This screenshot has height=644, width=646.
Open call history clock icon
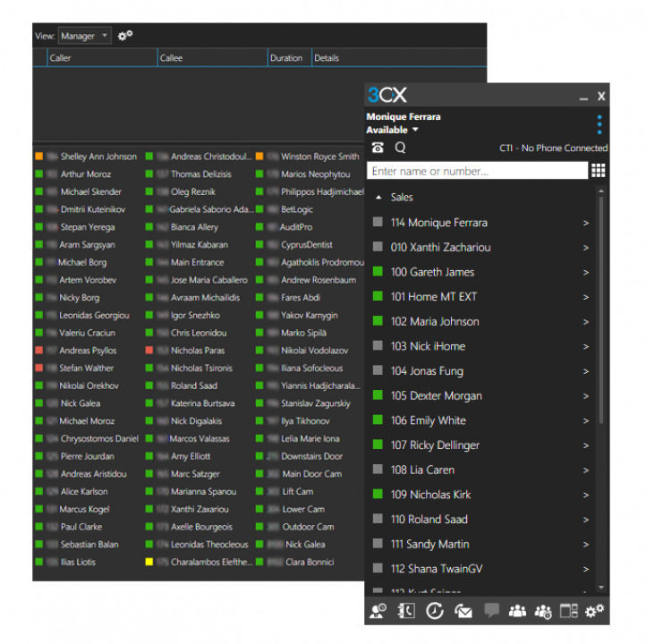click(x=434, y=612)
